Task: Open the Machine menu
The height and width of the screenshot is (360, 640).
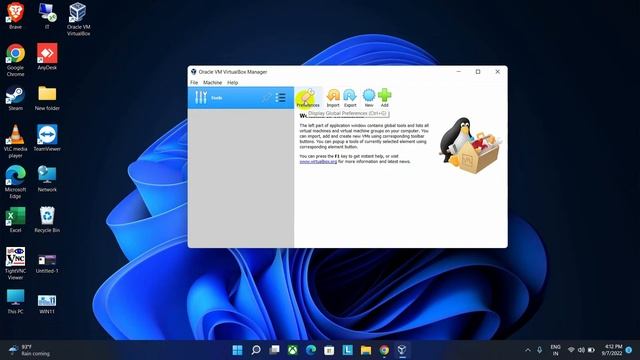Action: click(x=213, y=82)
